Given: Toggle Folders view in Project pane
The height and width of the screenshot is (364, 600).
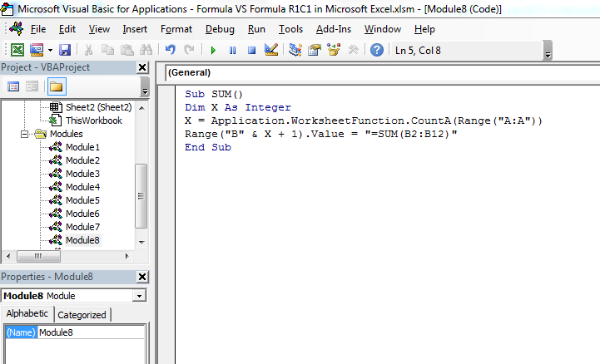Looking at the screenshot, I should point(57,86).
